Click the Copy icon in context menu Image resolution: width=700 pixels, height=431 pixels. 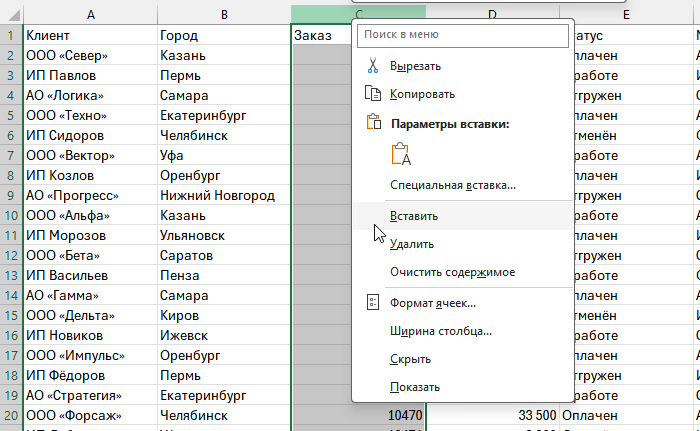click(374, 94)
